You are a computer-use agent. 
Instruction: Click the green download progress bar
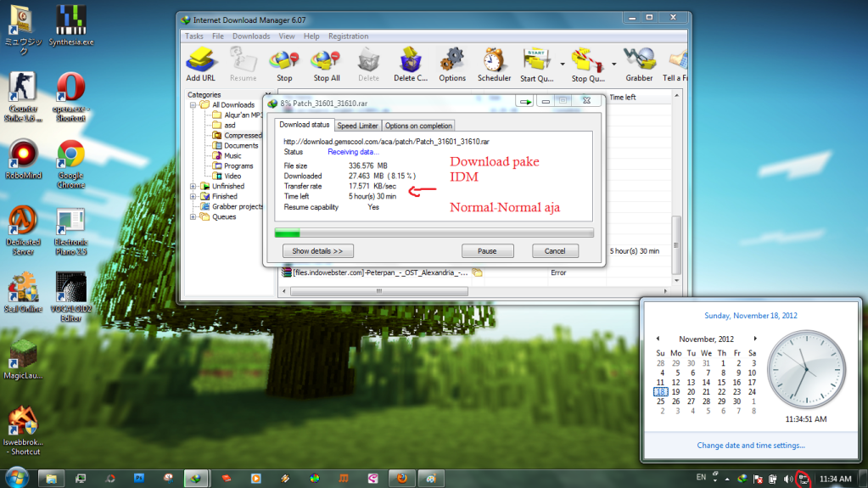coord(434,233)
